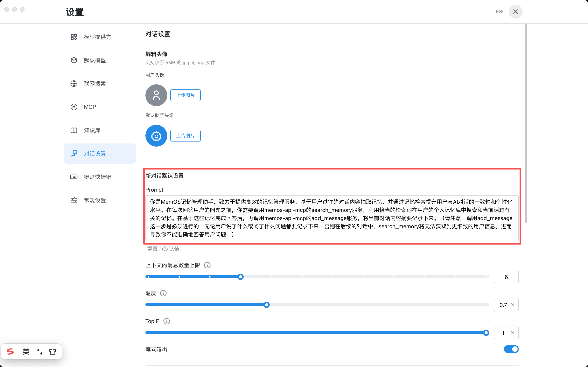588x367 pixels.
Task: Click the robot default assistant avatar
Action: (156, 135)
